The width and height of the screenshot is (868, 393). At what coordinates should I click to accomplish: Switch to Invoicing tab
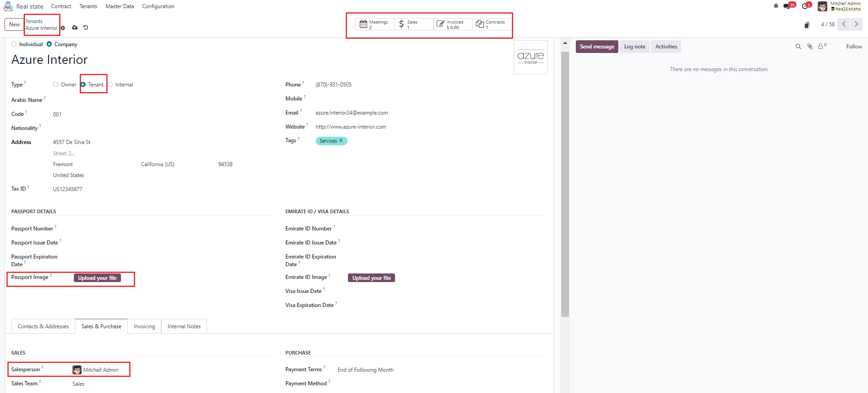coord(145,326)
